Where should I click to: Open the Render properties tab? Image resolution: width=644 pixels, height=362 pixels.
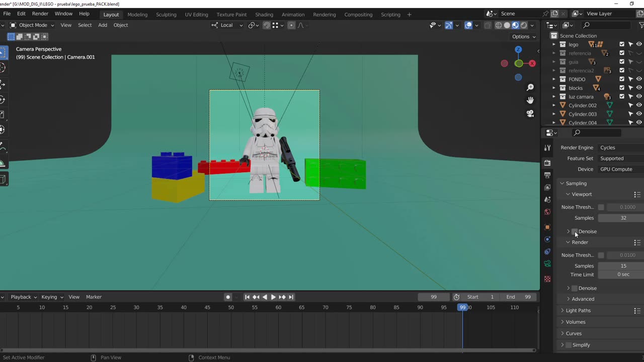click(547, 163)
